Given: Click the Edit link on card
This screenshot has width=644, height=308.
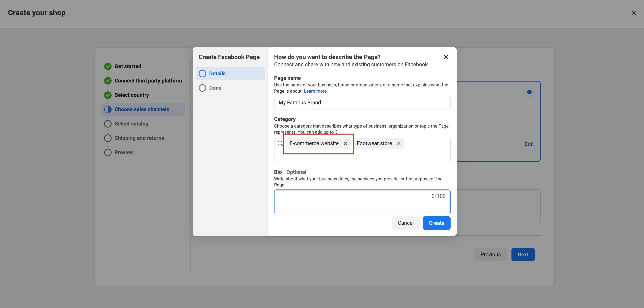Looking at the screenshot, I should point(529,144).
